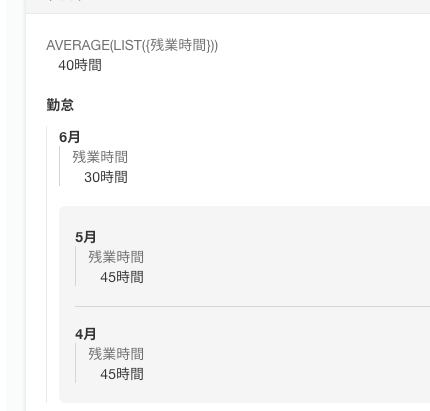Select the 45時間 value under 5月
Screen dimensions: 430x411
click(x=122, y=277)
